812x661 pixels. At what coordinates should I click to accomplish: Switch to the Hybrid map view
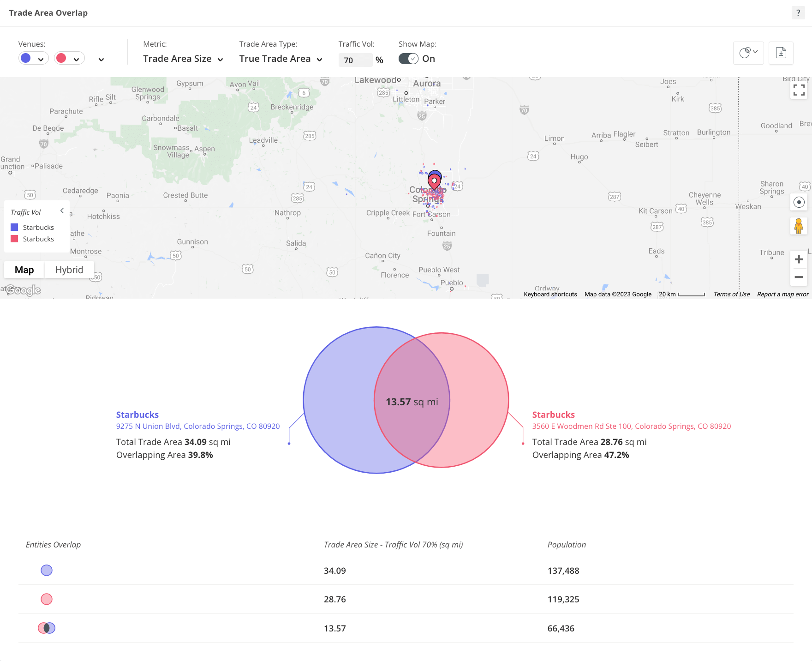click(69, 270)
